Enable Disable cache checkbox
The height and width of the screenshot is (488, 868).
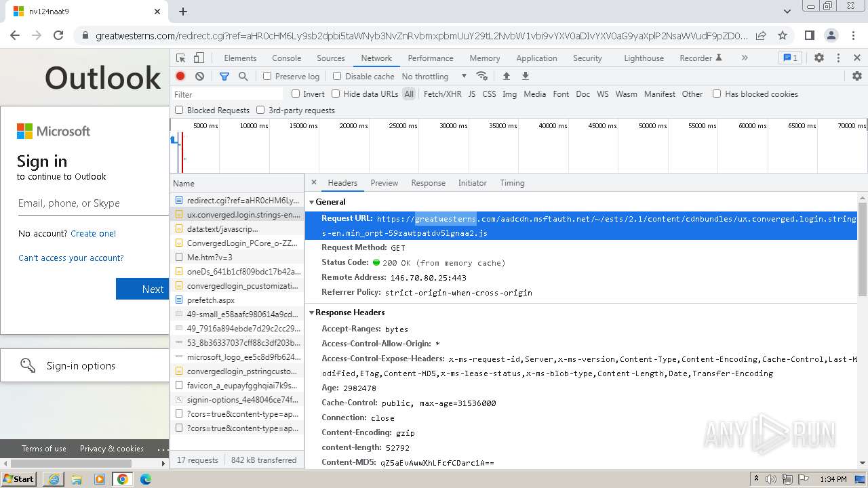point(337,77)
